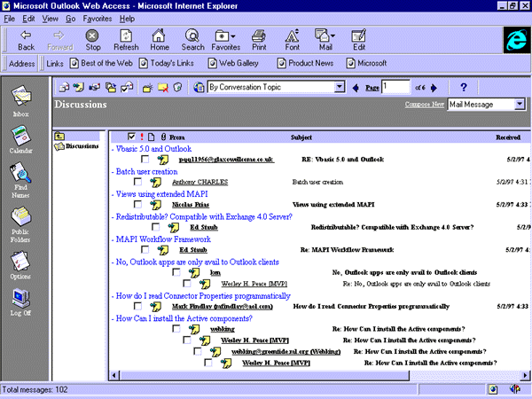Open Find Names in sidebar
532x399 pixels.
pos(20,176)
